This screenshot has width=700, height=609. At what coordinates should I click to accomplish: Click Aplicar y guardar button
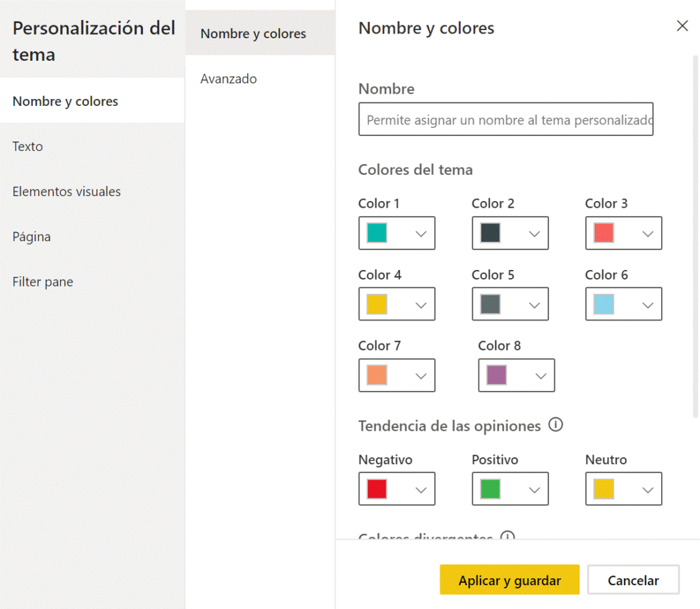(509, 580)
